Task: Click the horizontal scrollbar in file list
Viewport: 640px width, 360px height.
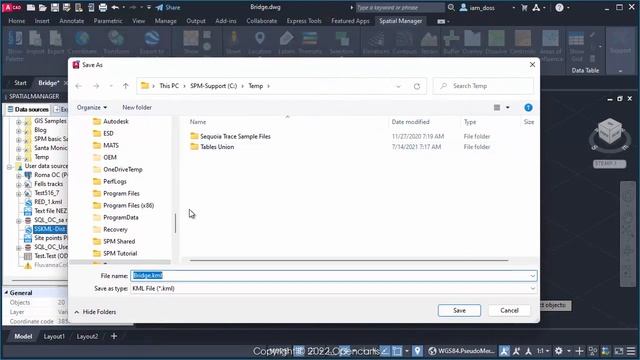Action: coord(349,260)
